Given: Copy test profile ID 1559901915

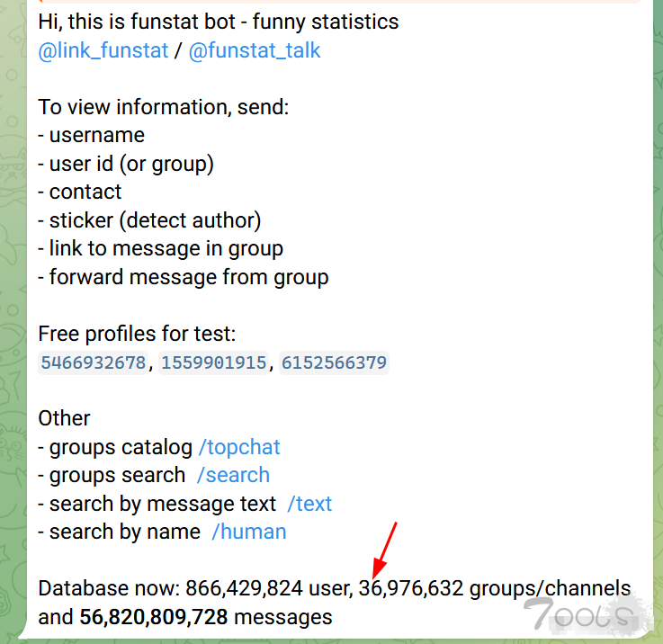Looking at the screenshot, I should click(x=213, y=362).
